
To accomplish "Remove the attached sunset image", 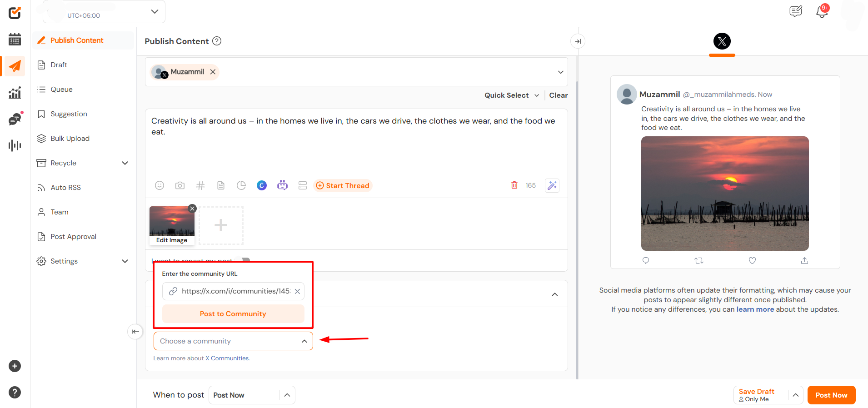I will (192, 209).
